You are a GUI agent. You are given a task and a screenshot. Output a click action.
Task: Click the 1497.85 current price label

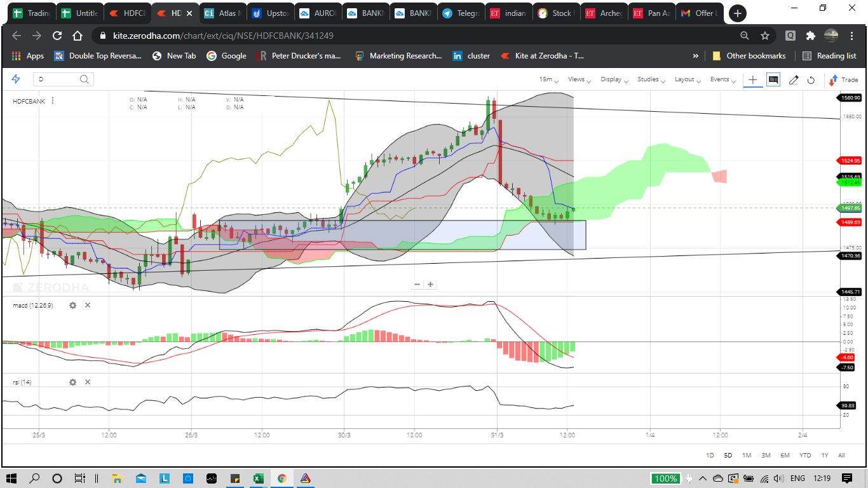850,208
